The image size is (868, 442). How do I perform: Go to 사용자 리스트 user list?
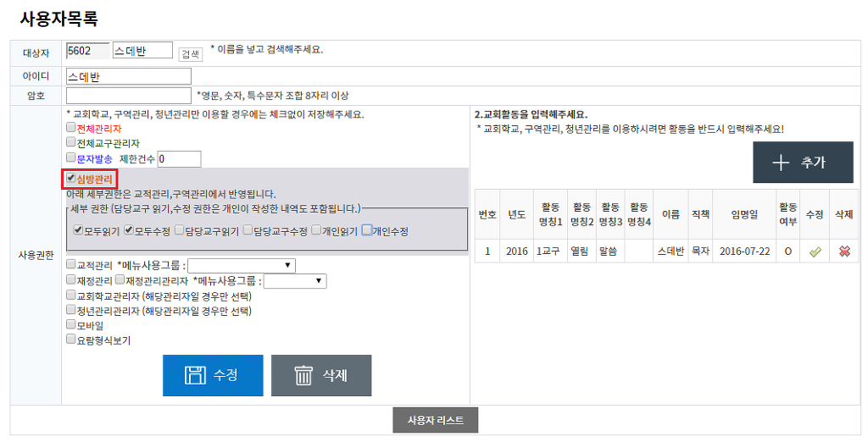(x=435, y=420)
